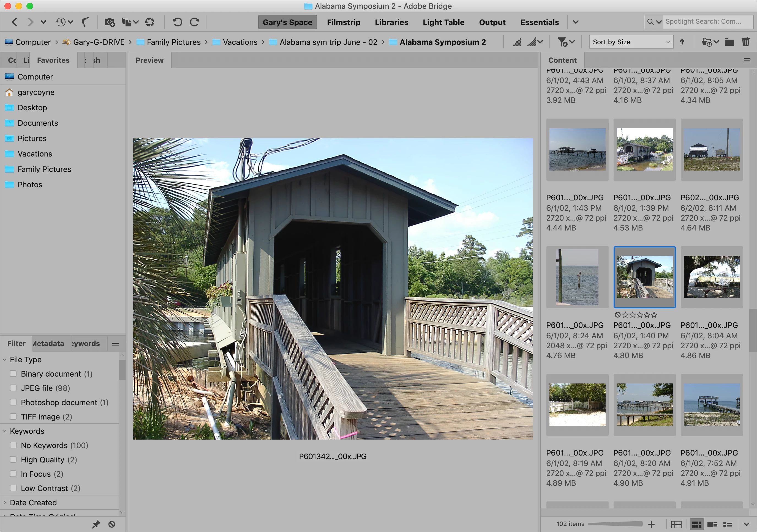Go to Vacations in the breadcrumb path
This screenshot has width=757, height=532.
[240, 42]
